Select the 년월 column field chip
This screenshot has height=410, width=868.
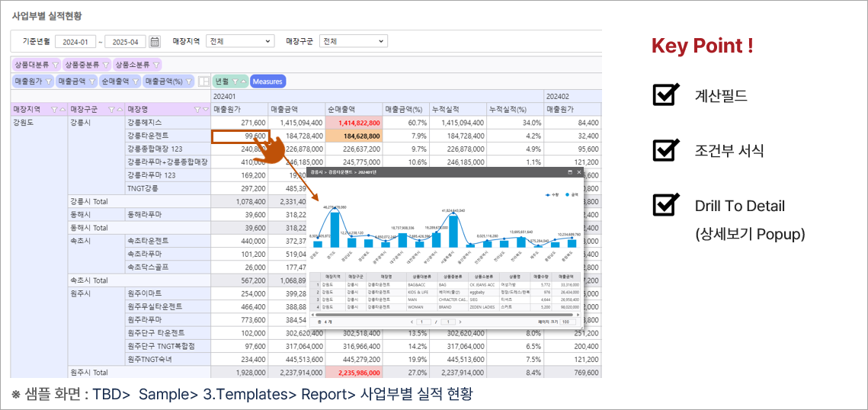click(x=222, y=82)
